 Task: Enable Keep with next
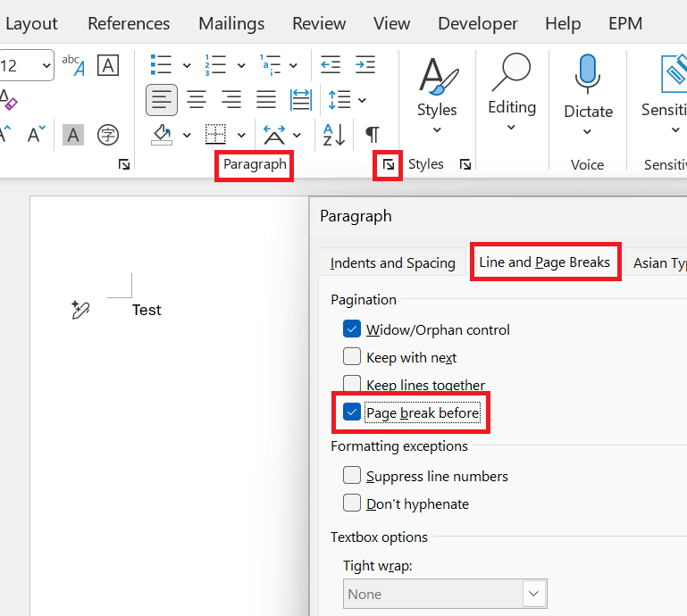pos(352,357)
